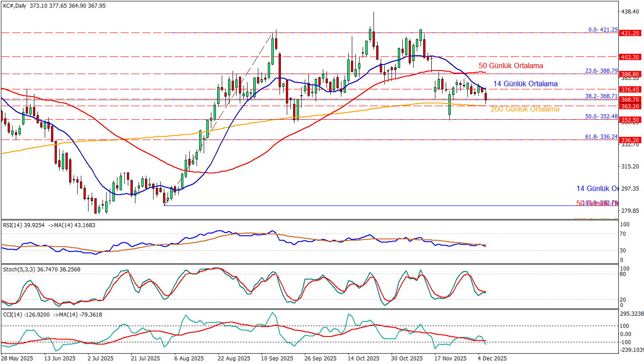Select the orange 200 Günlük Ortalama label

[525, 109]
